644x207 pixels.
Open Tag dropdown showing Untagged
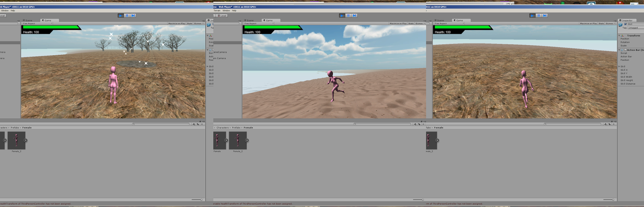click(x=636, y=28)
